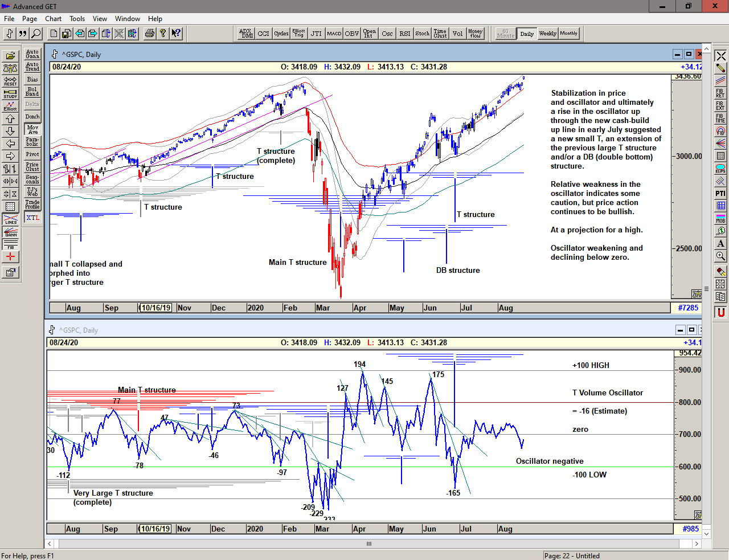729x560 pixels.
Task: Click the Bol Band study button
Action: 32,92
